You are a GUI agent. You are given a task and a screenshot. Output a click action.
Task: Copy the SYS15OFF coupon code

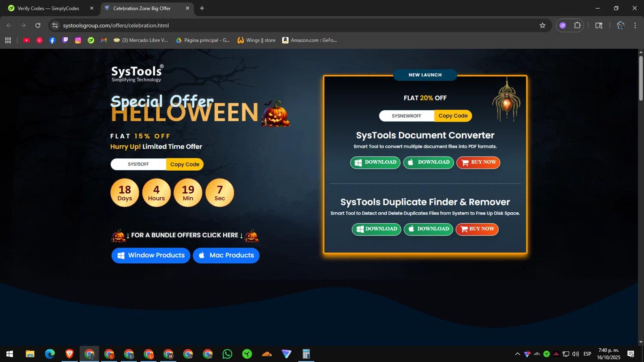tap(185, 164)
